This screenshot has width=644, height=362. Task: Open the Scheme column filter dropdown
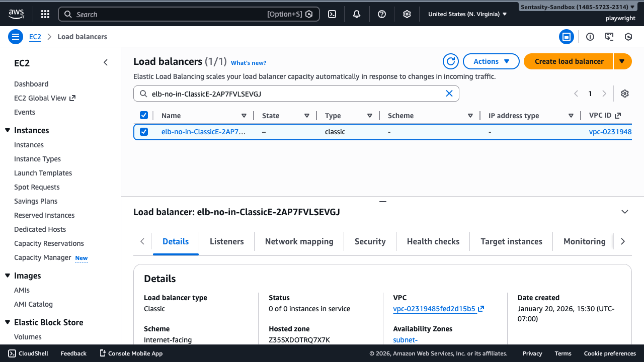(470, 115)
